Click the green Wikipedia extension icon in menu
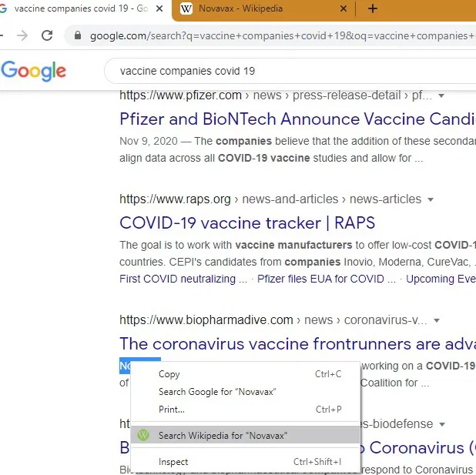 click(x=143, y=435)
